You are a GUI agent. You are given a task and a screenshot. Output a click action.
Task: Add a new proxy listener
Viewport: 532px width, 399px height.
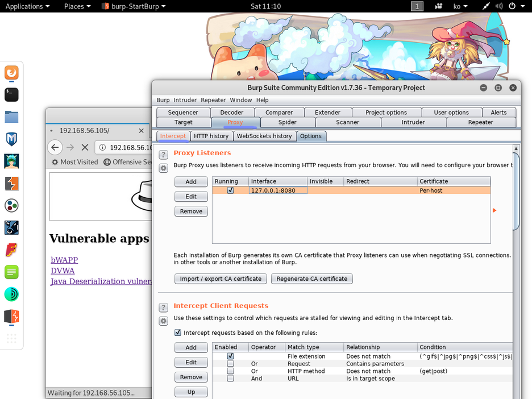191,181
